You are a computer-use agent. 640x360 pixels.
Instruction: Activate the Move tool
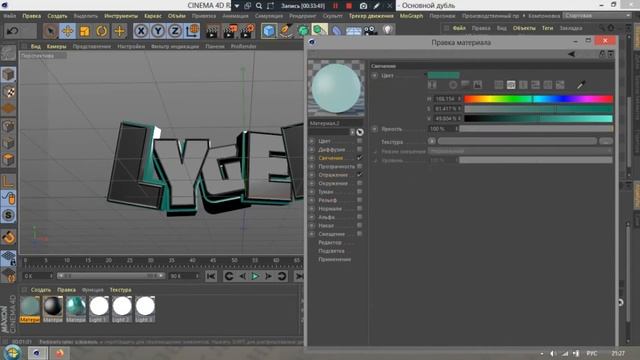point(67,31)
